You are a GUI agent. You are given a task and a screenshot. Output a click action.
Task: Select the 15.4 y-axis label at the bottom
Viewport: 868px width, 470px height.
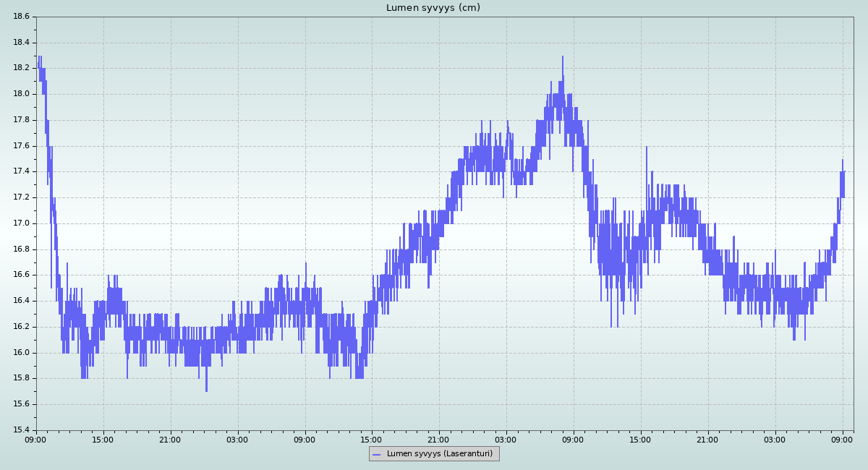coord(21,430)
